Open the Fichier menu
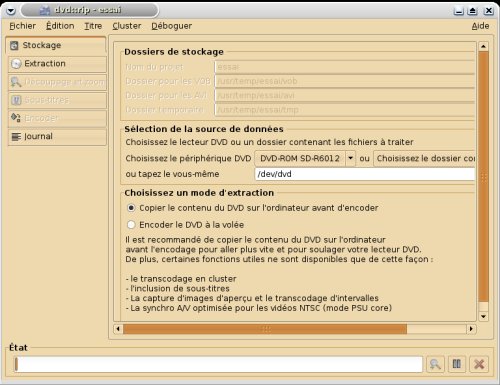Screen dimensions: 500x385 (x=22, y=26)
